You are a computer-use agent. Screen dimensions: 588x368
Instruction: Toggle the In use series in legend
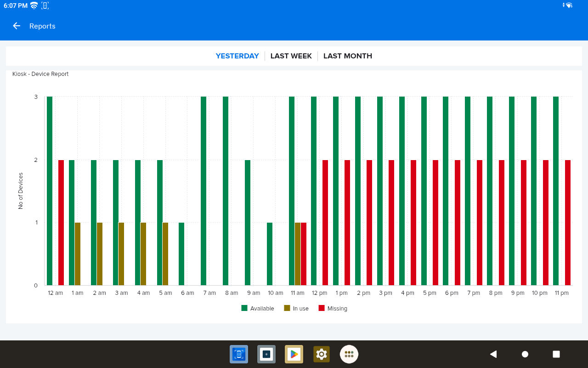pyautogui.click(x=300, y=309)
